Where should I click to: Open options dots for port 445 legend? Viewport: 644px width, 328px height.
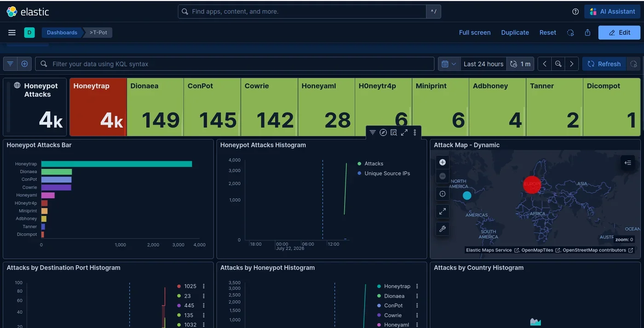point(203,305)
